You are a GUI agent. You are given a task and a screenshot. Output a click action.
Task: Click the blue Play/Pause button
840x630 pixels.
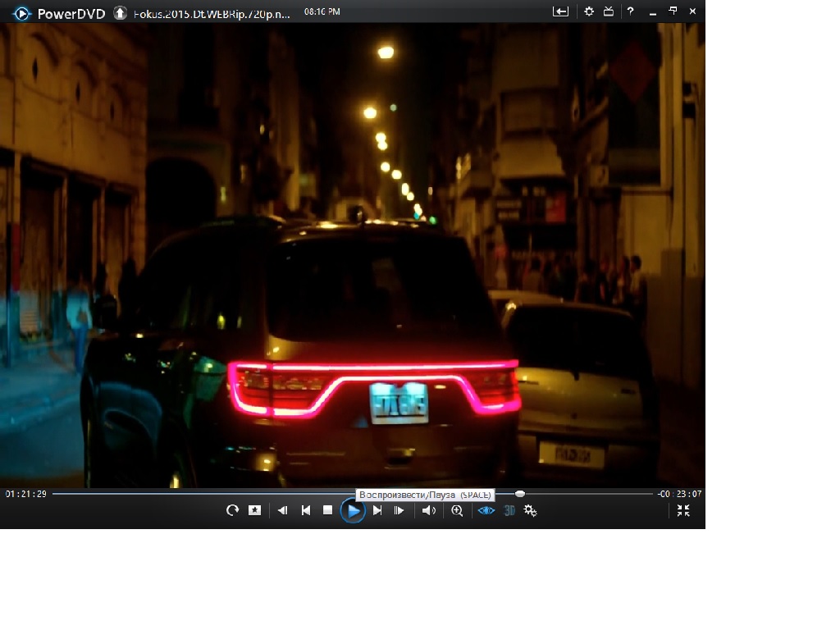[353, 510]
